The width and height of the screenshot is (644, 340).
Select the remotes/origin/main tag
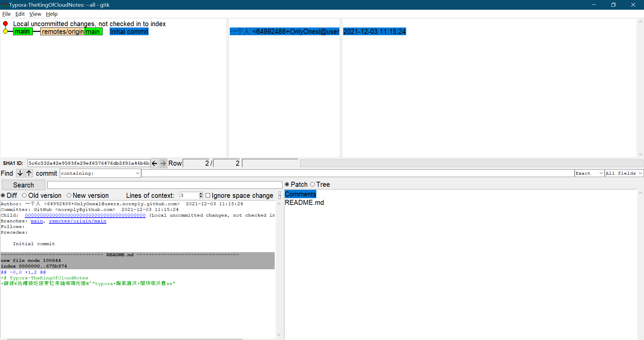point(71,32)
